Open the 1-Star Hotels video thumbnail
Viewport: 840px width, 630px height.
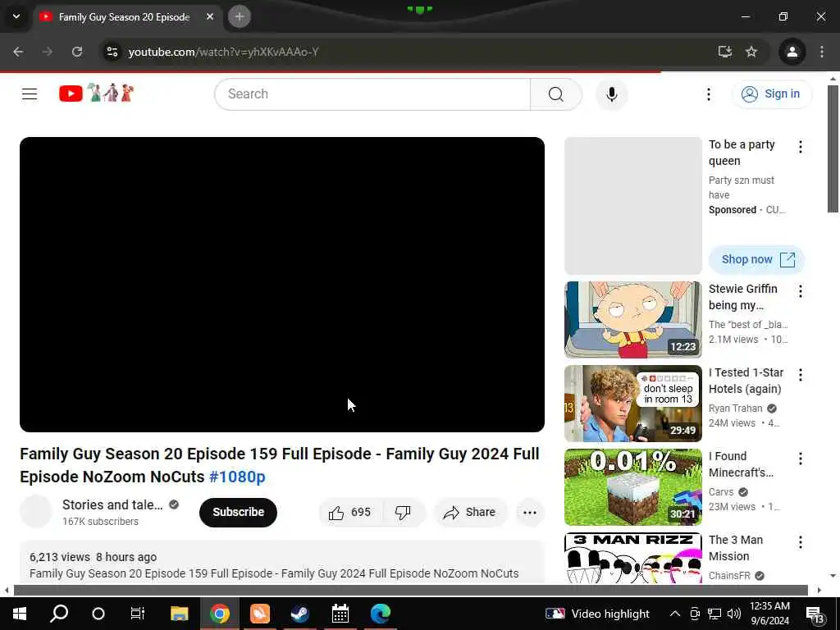[632, 404]
